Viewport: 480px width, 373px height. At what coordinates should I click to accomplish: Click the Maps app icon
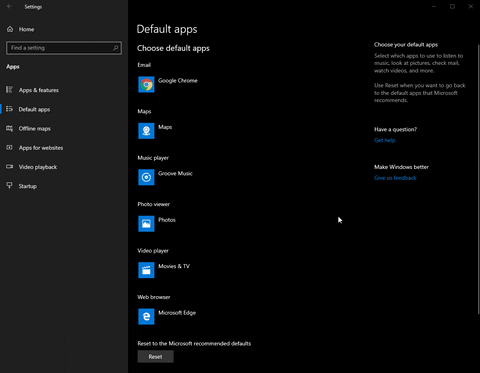(146, 131)
